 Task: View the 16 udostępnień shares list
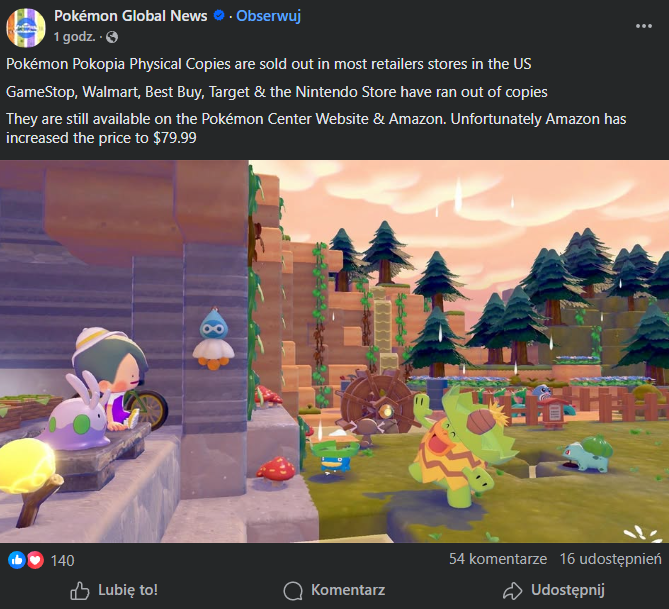[611, 559]
